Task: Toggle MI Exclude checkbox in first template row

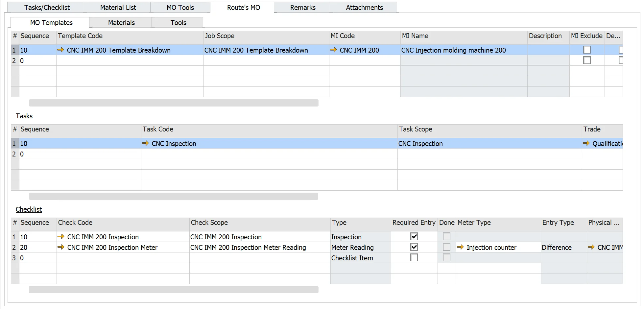Action: (x=587, y=50)
